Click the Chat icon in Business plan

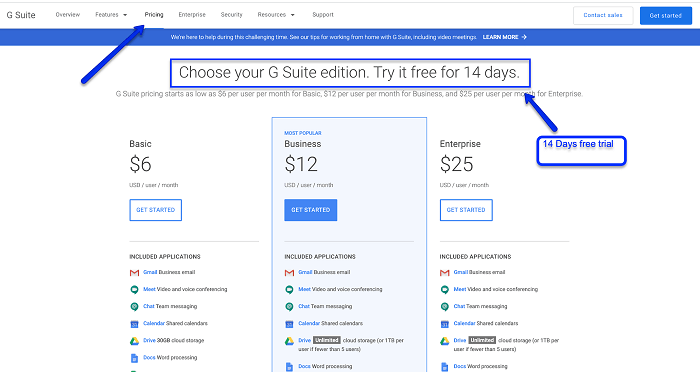[x=289, y=306]
